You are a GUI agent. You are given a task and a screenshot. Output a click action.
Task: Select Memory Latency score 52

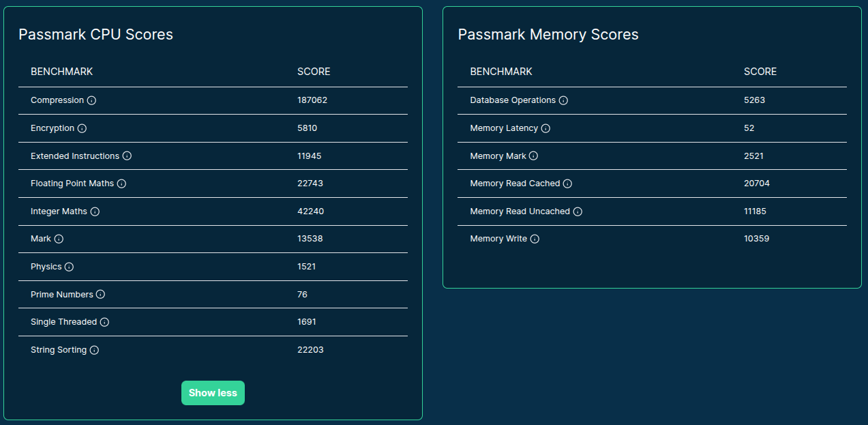coord(749,128)
